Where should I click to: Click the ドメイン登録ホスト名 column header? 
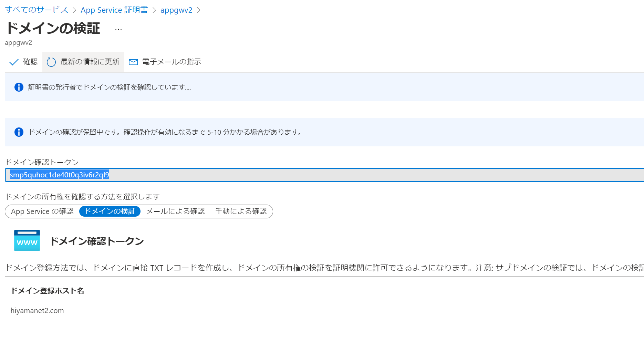[x=48, y=291]
